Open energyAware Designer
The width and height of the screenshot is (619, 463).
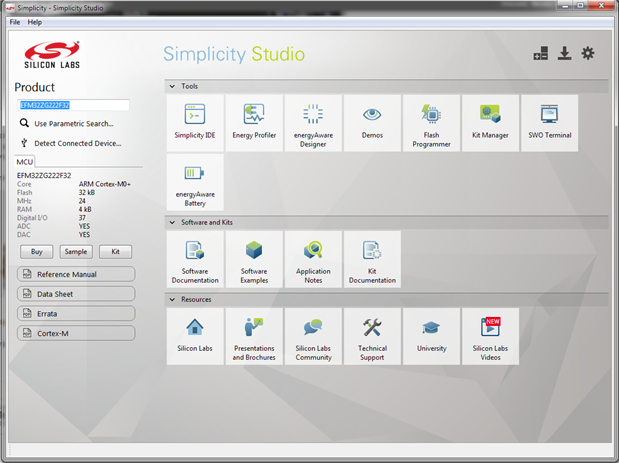click(x=313, y=123)
